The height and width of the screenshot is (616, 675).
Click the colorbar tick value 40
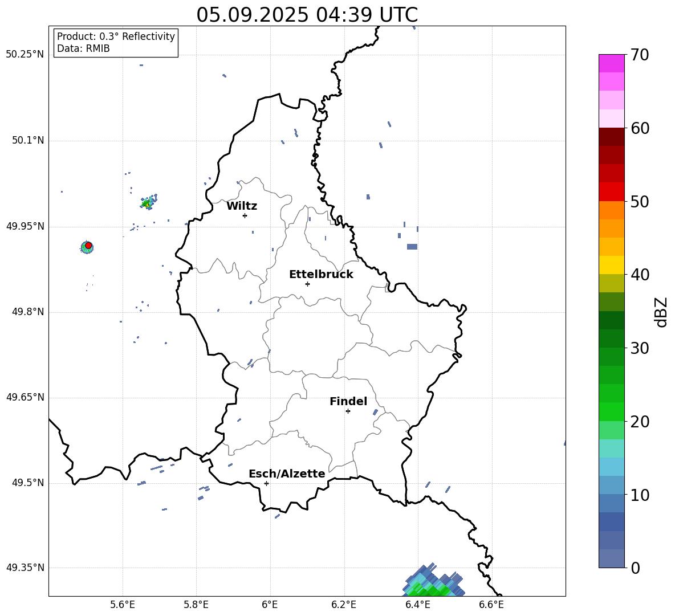tap(640, 275)
